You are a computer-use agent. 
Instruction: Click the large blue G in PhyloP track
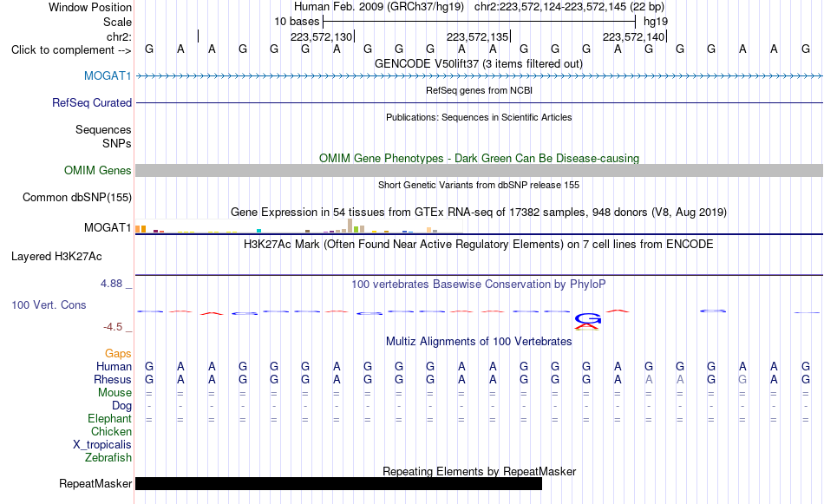[x=587, y=318]
